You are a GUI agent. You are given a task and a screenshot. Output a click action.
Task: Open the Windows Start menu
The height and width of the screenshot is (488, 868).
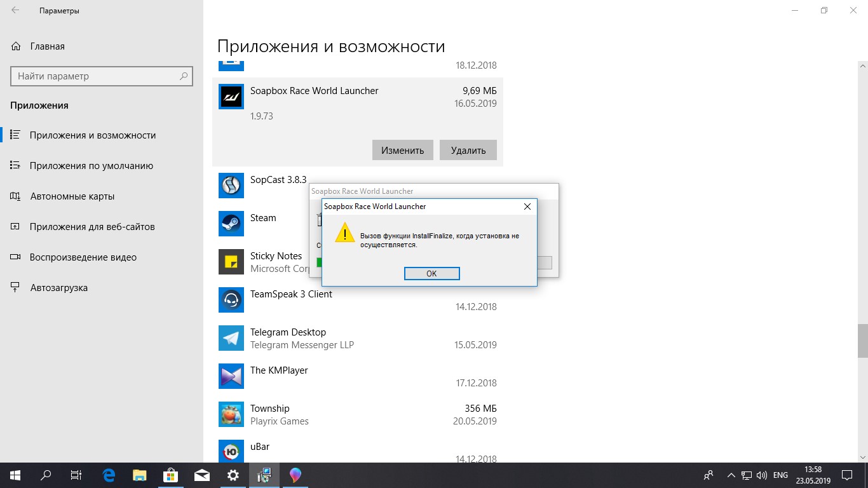click(x=15, y=475)
